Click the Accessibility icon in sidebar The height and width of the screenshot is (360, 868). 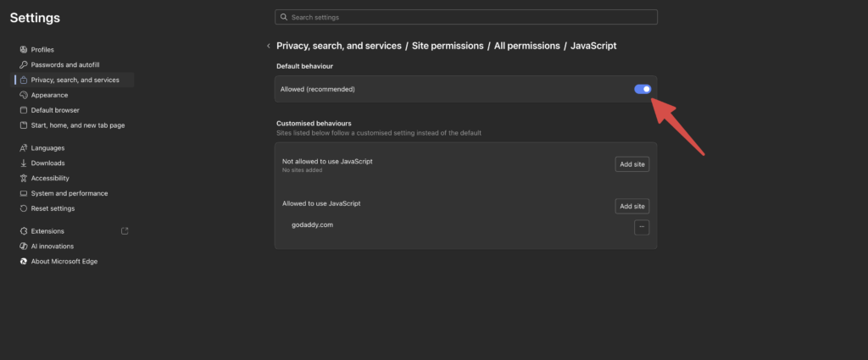tap(24, 179)
